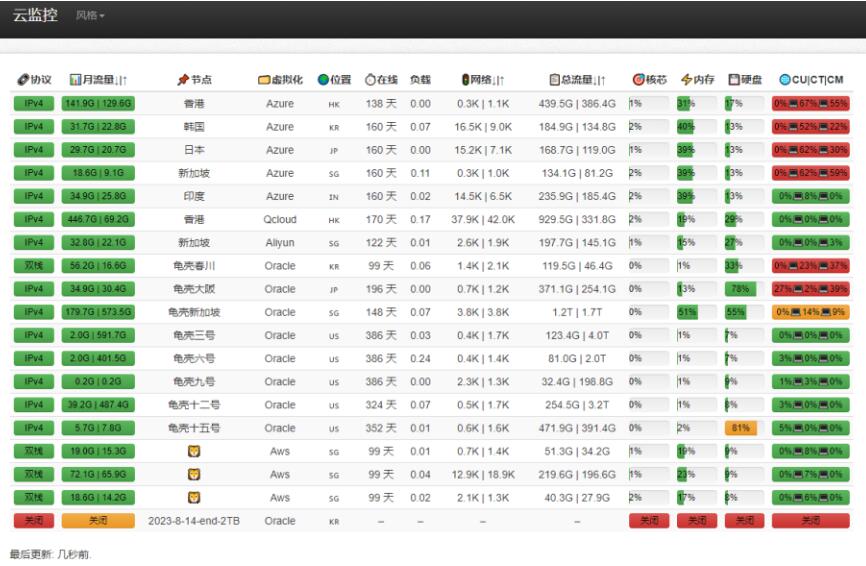Screen dimensions: 866x566
Task: Click the globe icon beside CU|CT|CM
Action: coord(785,80)
